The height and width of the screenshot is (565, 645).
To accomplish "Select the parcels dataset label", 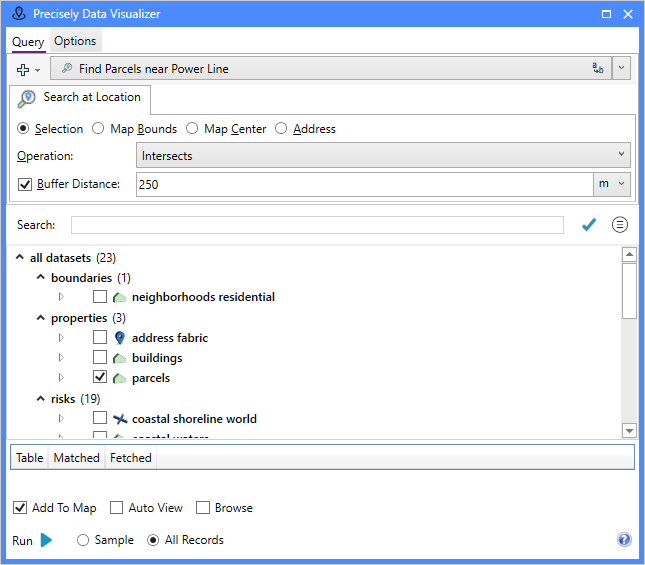I will 151,378.
